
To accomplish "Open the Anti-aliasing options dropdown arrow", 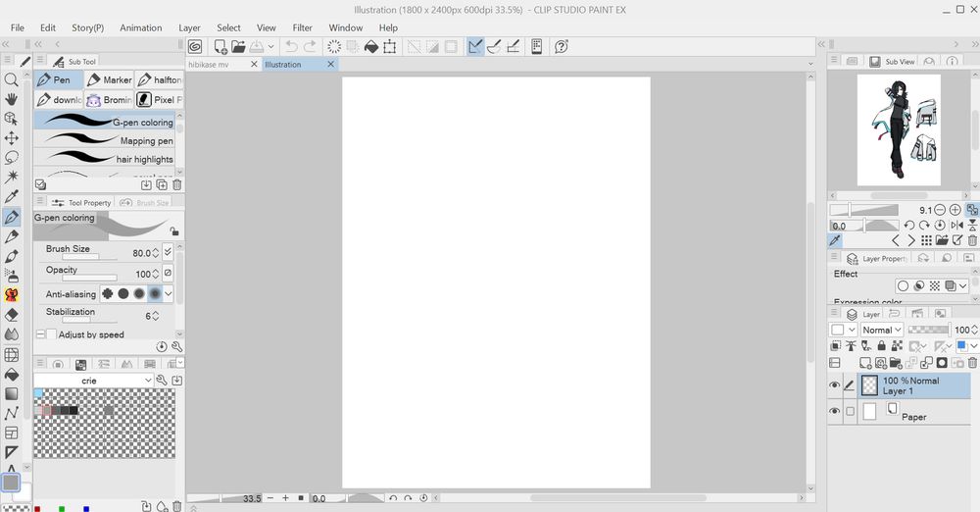I will click(x=169, y=293).
